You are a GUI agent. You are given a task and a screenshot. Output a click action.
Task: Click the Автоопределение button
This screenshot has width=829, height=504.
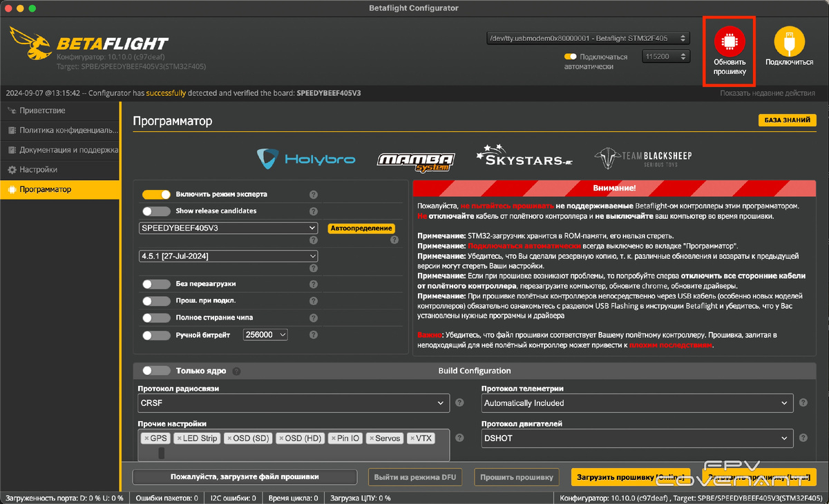coord(361,228)
